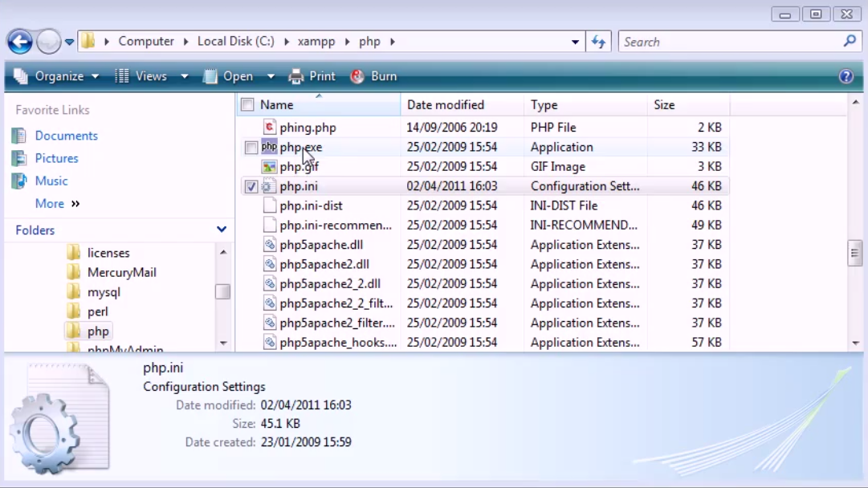Screen dimensions: 868x488
Task: Open Pictures favorite link
Action: [x=56, y=158]
